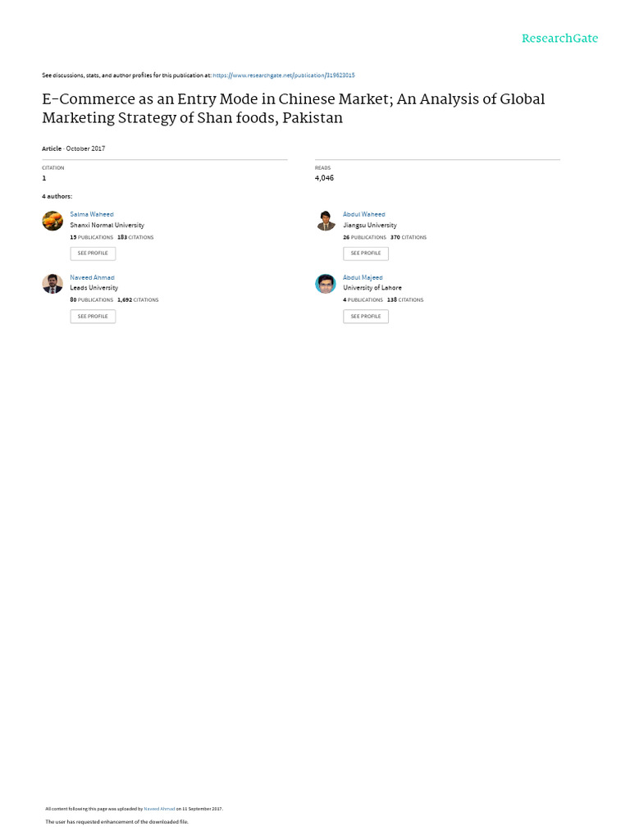Image resolution: width=630 pixels, height=840 pixels.
Task: Click the E-Commerce article title
Action: 293,108
